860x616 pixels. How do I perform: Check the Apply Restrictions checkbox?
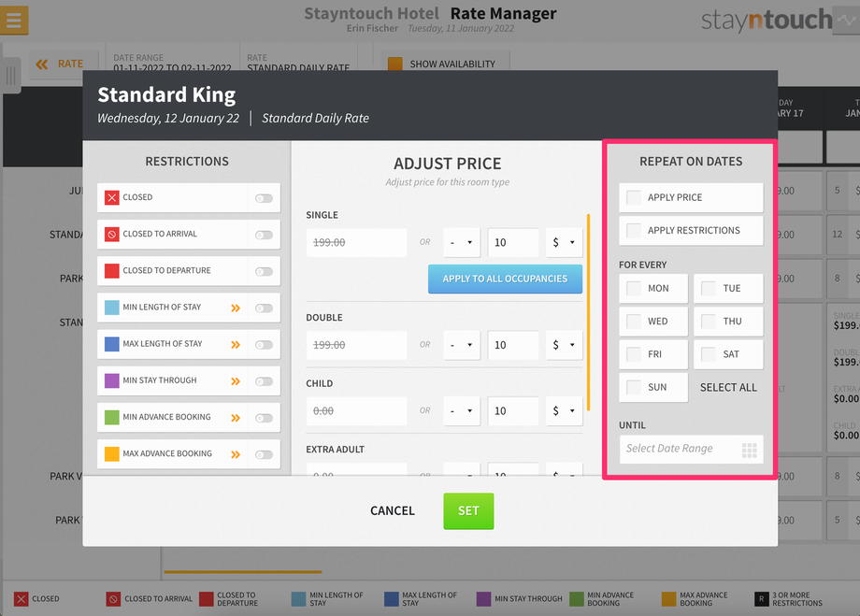pos(634,230)
